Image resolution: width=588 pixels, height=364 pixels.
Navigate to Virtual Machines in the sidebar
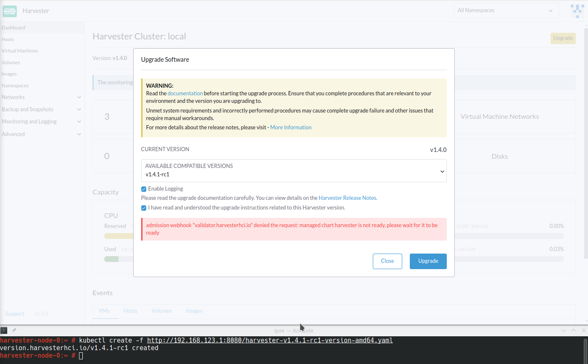click(20, 50)
